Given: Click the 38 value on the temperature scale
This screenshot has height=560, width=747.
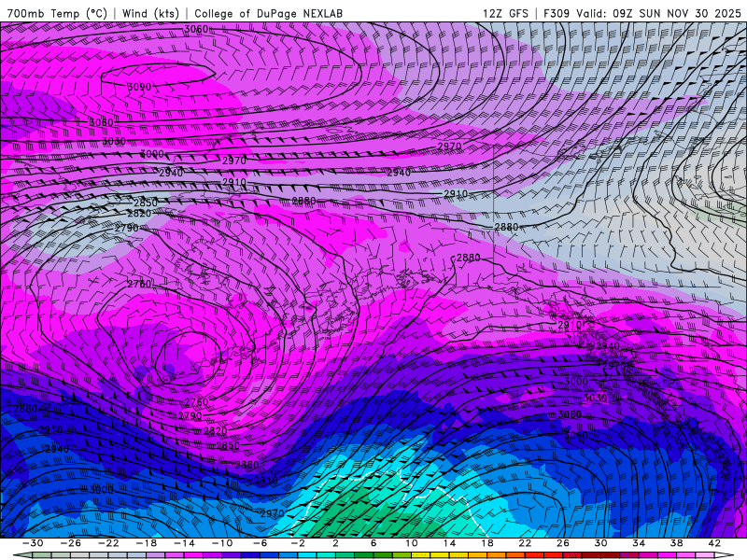Looking at the screenshot, I should tap(676, 543).
